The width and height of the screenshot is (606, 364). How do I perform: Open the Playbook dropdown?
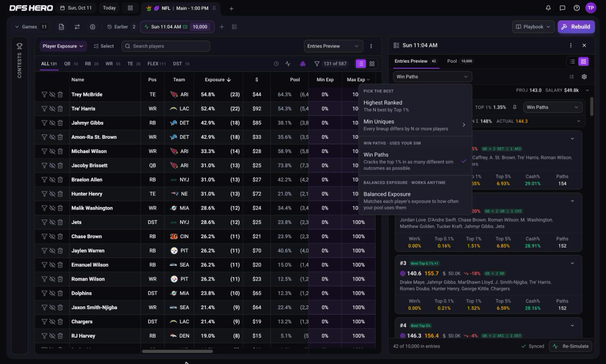click(533, 27)
